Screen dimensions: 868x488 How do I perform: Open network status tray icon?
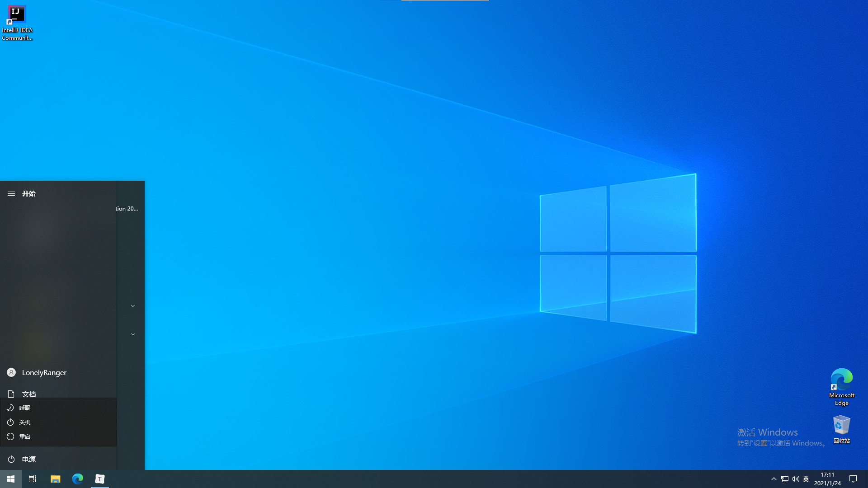point(785,479)
